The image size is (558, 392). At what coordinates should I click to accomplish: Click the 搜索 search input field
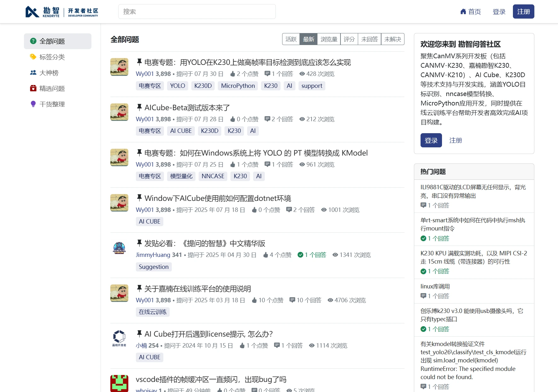197,12
